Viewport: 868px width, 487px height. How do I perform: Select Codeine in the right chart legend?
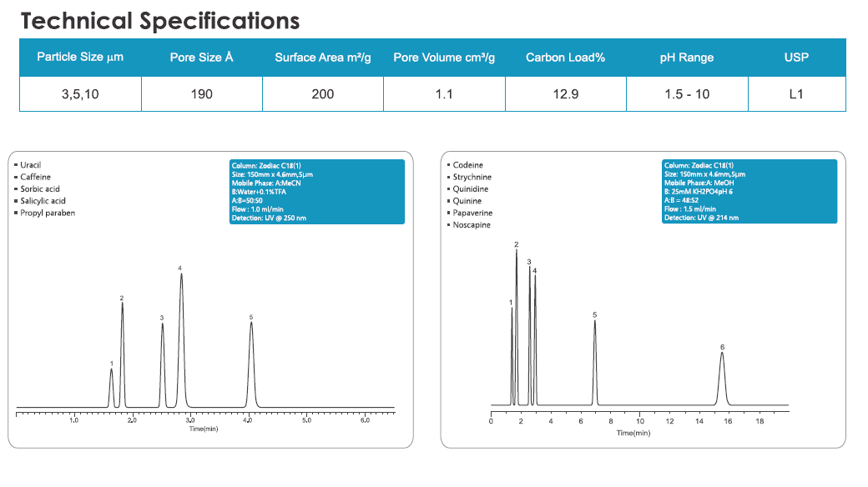tap(467, 165)
